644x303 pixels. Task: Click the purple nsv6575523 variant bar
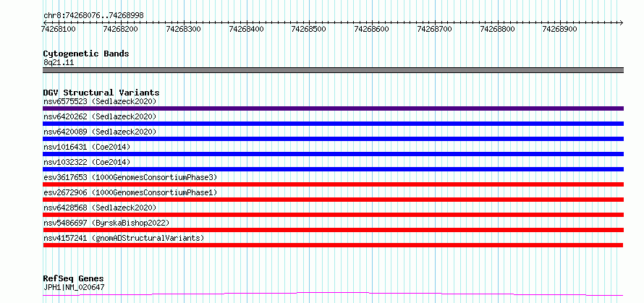(333, 108)
